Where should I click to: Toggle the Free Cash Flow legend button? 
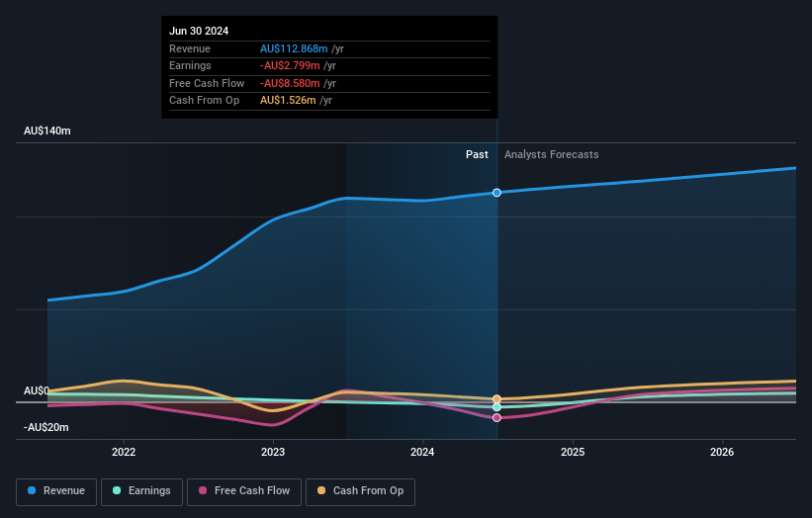[x=244, y=491]
